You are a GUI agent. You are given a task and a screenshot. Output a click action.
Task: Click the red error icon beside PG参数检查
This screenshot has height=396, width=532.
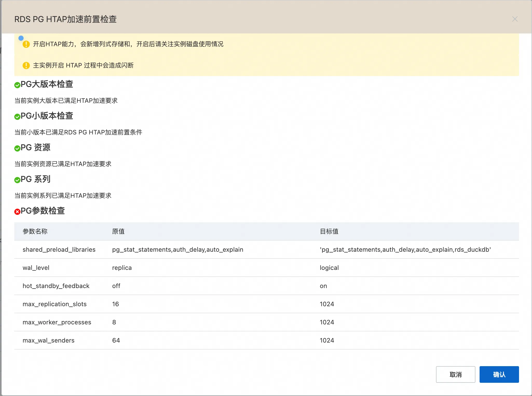[17, 212]
